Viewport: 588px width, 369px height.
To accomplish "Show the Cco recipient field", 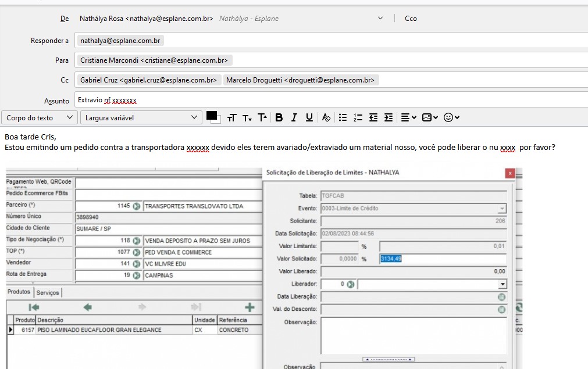I will (x=411, y=19).
